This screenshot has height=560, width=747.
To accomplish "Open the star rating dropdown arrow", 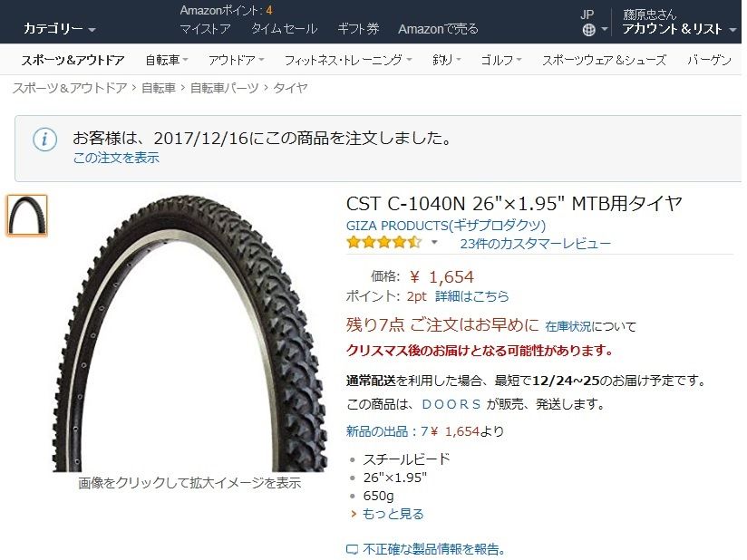I will click(434, 242).
